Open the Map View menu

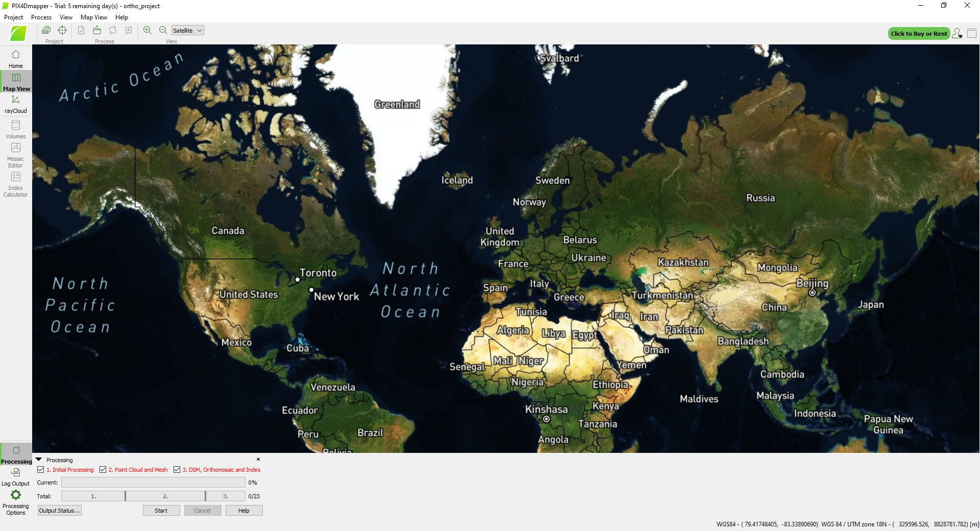[94, 17]
